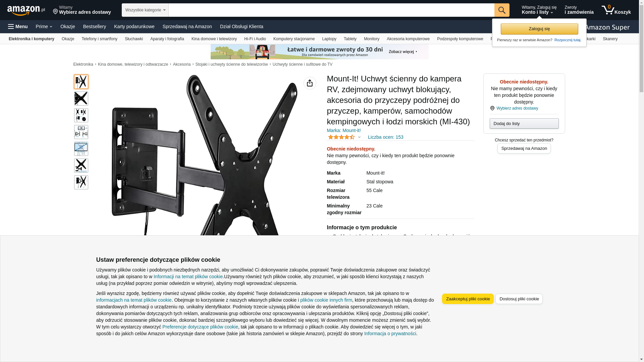Open the Laptopy category tab
This screenshot has height=362, width=644.
tap(329, 39)
